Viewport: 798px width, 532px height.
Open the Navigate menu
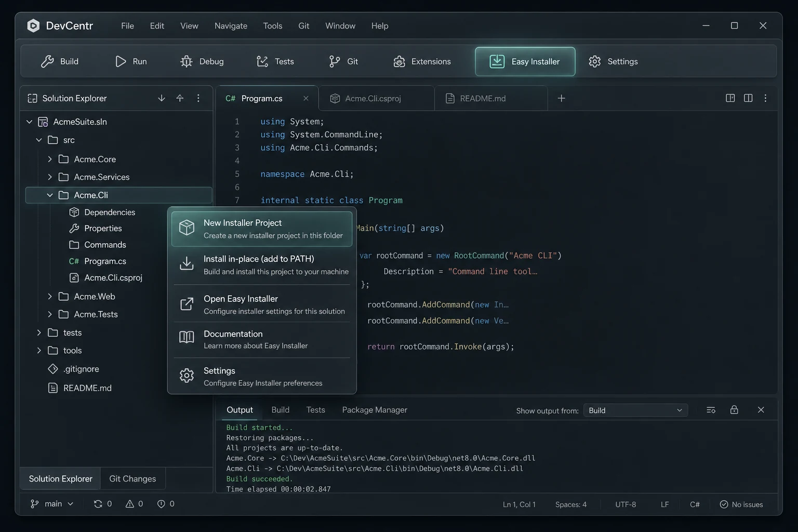pyautogui.click(x=231, y=25)
